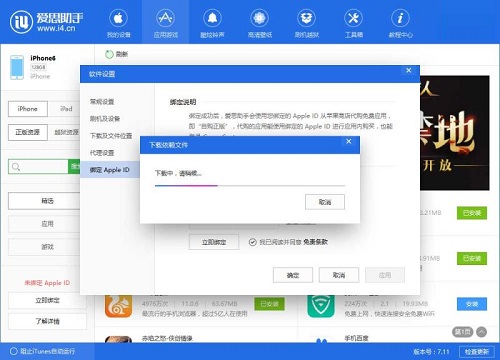500x360 pixels.
Task: Select 绑定 Apple ID settings item
Action: pyautogui.click(x=110, y=170)
